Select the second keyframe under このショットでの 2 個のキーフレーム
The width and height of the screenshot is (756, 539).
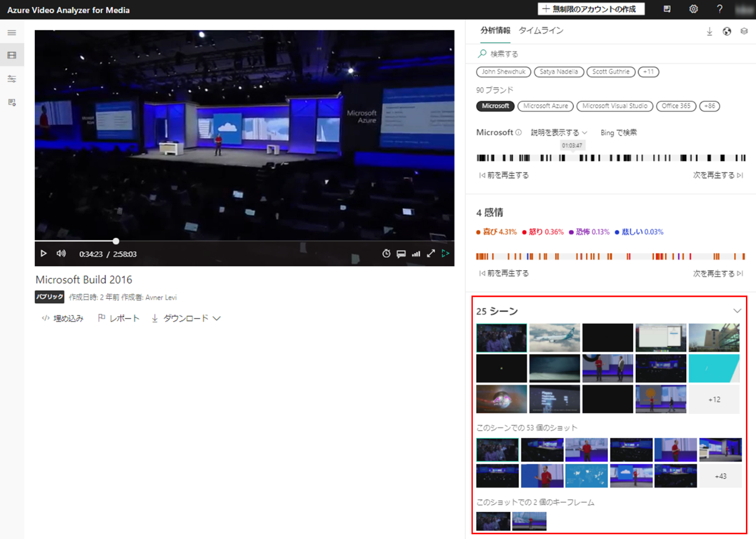point(529,521)
